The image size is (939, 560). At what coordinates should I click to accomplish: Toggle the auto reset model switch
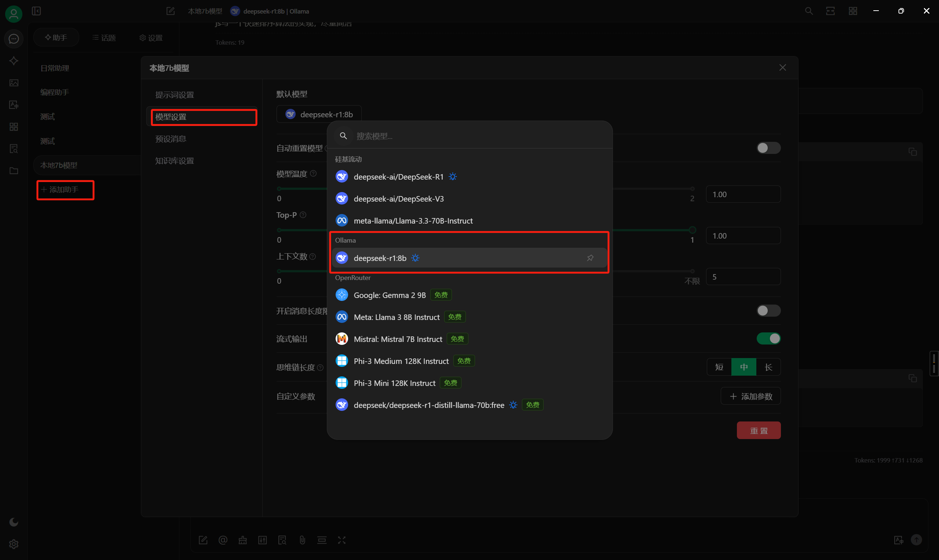[768, 148]
